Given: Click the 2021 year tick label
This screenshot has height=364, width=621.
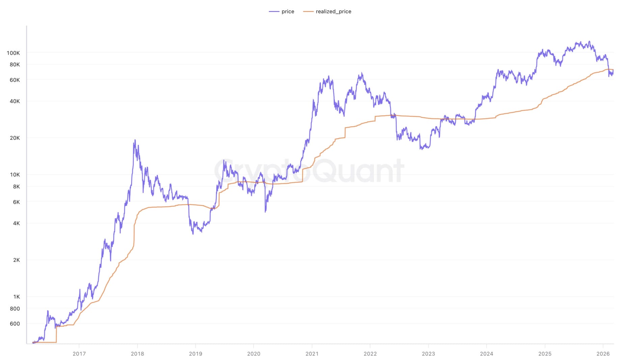Looking at the screenshot, I should click(x=312, y=354).
